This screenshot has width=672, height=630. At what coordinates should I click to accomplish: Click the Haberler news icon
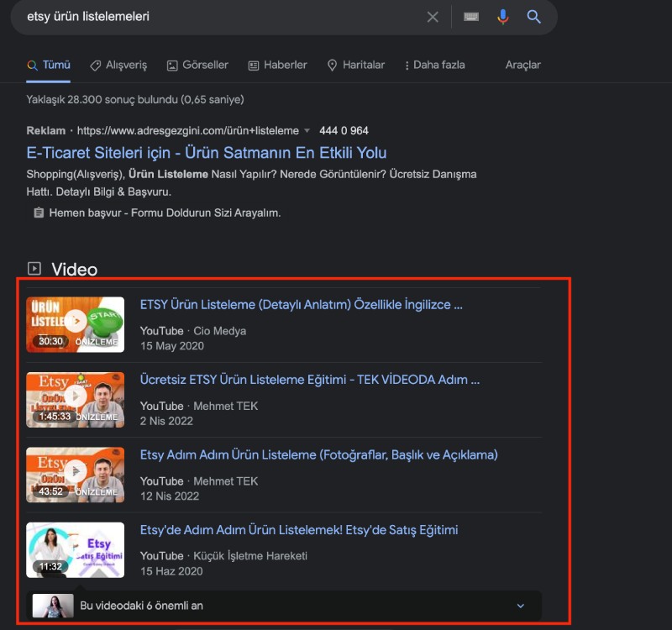pos(253,65)
